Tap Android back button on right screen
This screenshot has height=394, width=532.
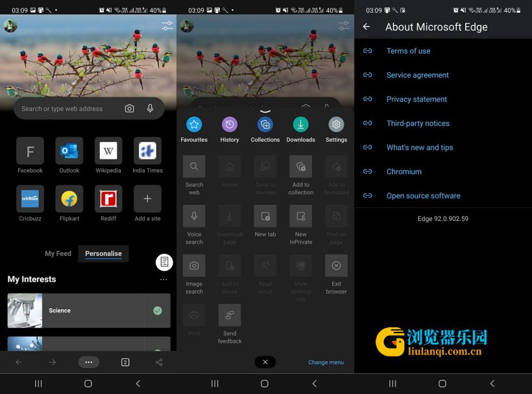(x=492, y=384)
